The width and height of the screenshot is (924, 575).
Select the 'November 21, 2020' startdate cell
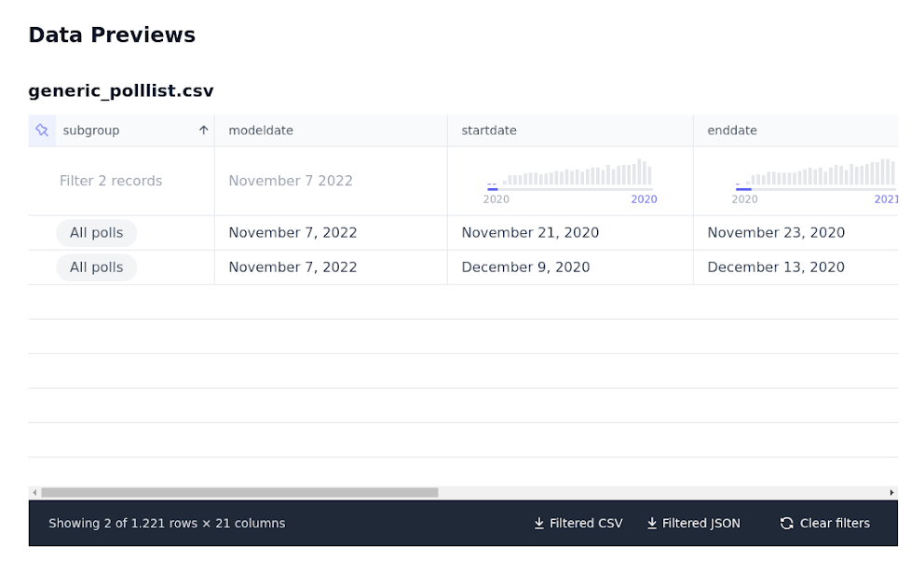[x=570, y=233]
